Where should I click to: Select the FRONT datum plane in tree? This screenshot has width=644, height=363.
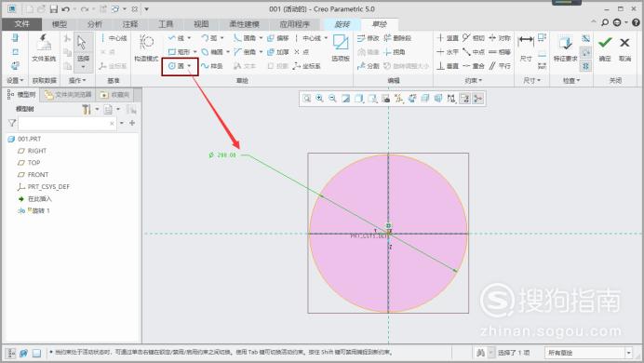38,175
